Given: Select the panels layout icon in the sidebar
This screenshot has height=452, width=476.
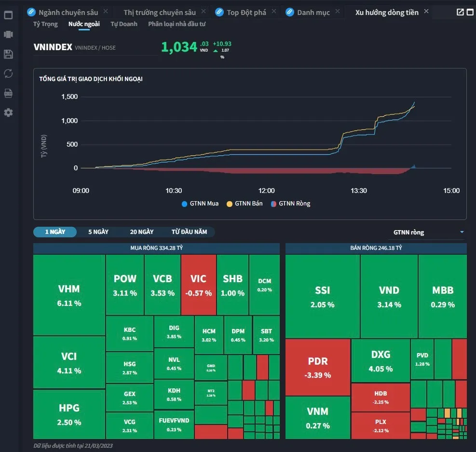Looking at the screenshot, I should pos(8,34).
